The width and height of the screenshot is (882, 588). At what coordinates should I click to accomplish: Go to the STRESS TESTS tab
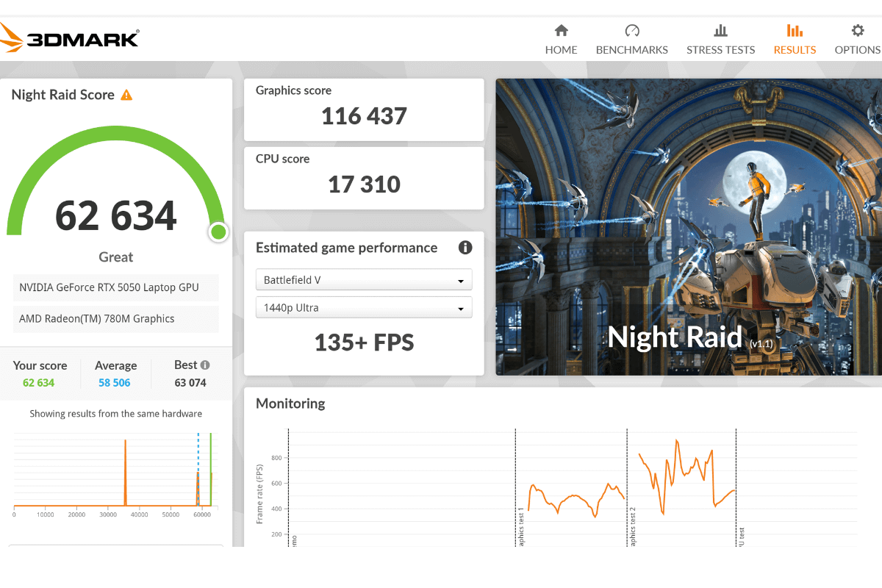click(x=720, y=50)
